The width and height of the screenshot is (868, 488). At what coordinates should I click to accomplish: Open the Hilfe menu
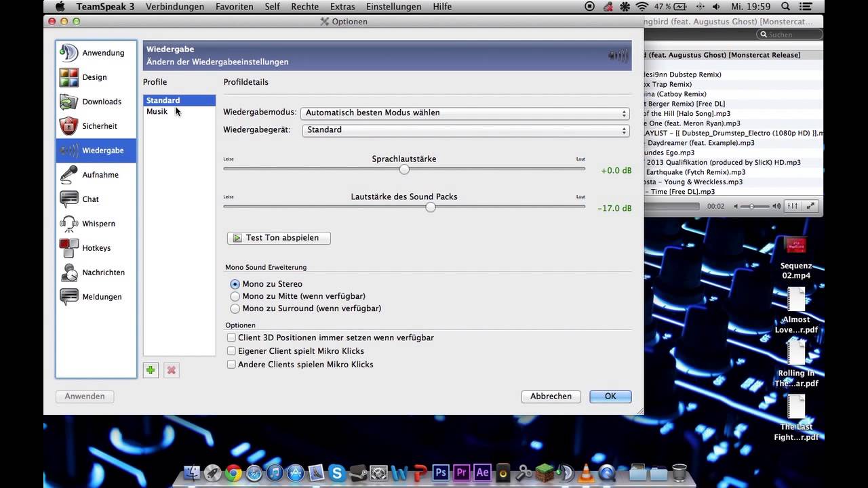point(442,7)
